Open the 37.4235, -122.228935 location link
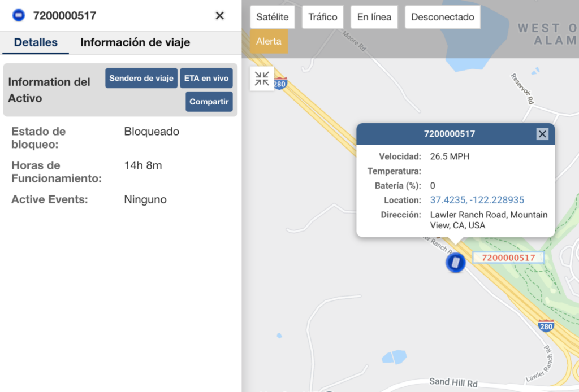The height and width of the screenshot is (392, 579). (x=477, y=200)
